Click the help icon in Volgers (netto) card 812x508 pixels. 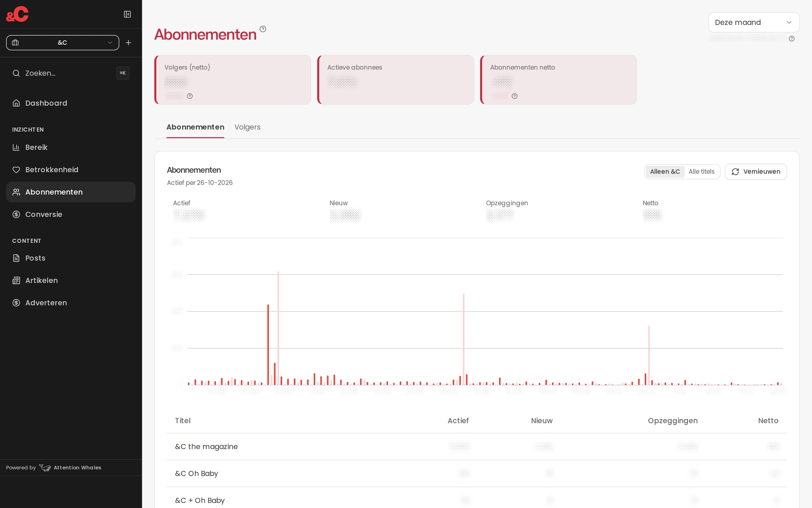click(x=190, y=96)
